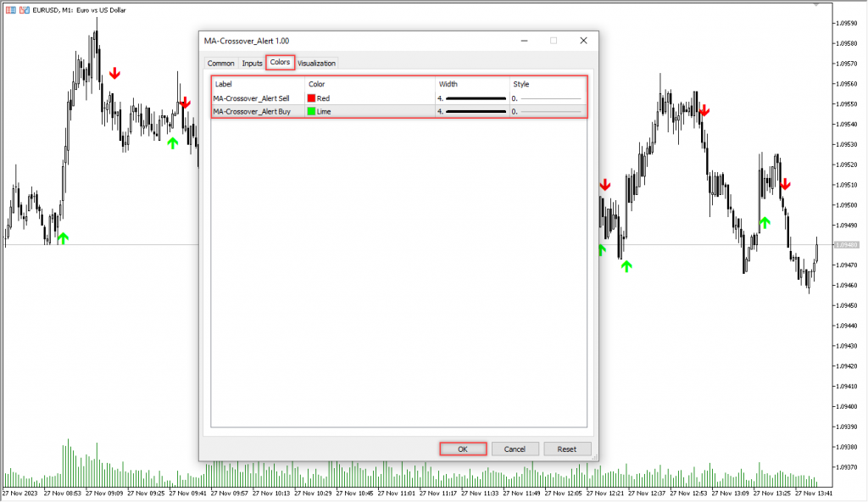868x502 pixels.
Task: Minimize the MA-Crossover_Alert dialog
Action: point(524,41)
